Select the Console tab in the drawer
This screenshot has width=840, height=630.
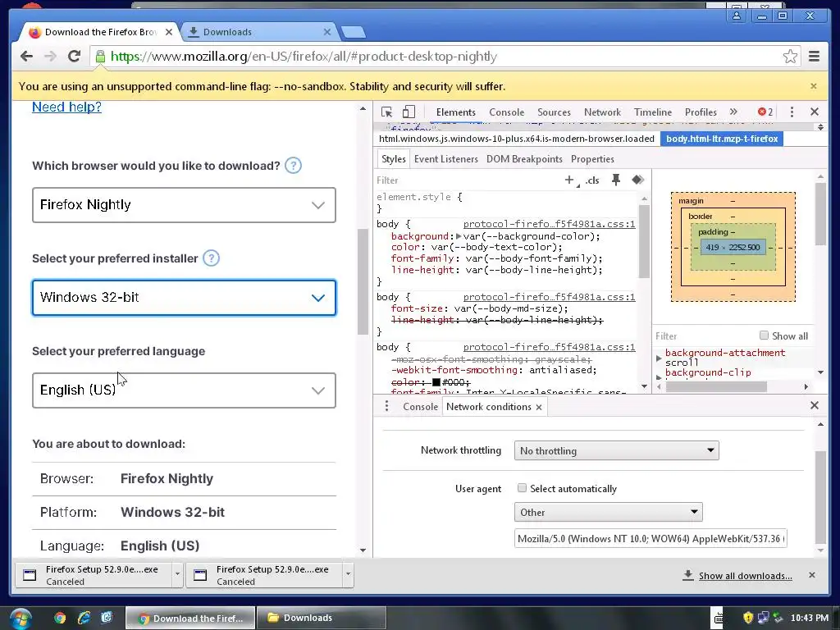(x=420, y=407)
